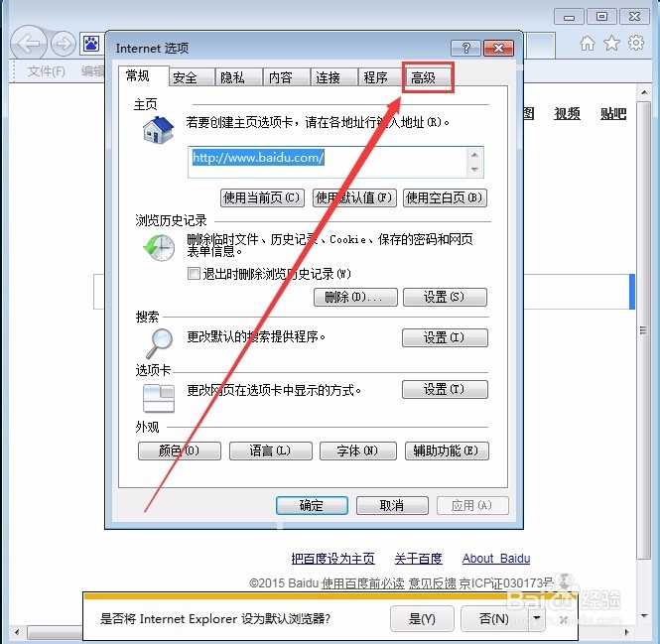The height and width of the screenshot is (644, 660).
Task: Click 使用空白页(B) button
Action: (x=445, y=197)
